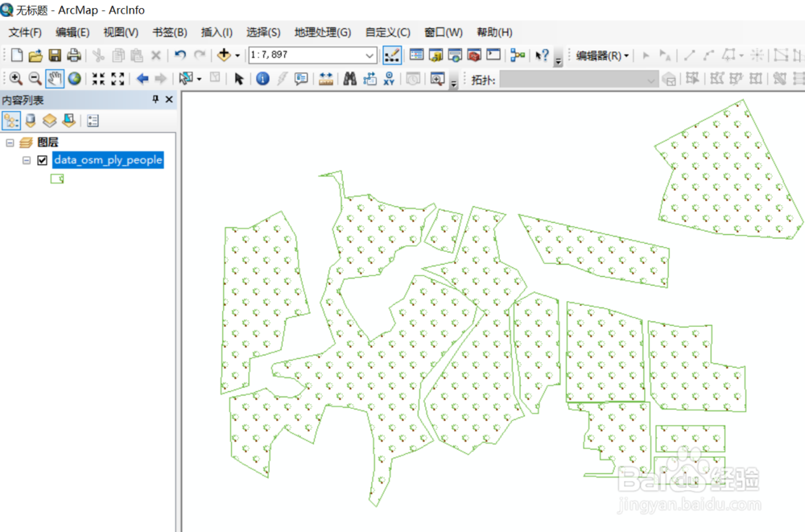Open the 视图(V) menu
This screenshot has height=532, width=805.
(121, 32)
